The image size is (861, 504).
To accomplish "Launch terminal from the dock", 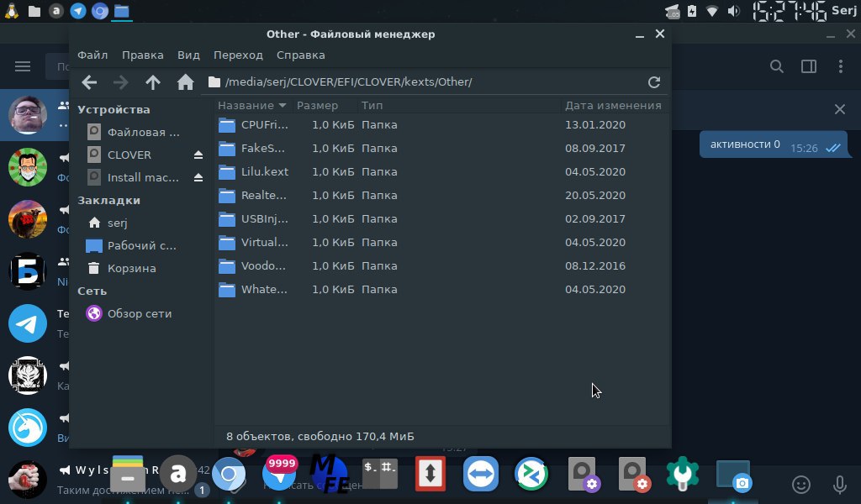I will [379, 474].
